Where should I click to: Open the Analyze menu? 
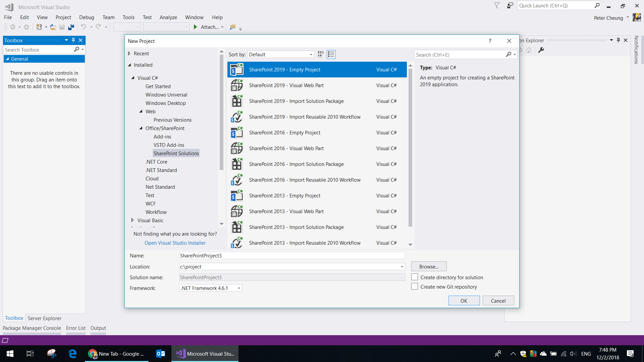[168, 17]
